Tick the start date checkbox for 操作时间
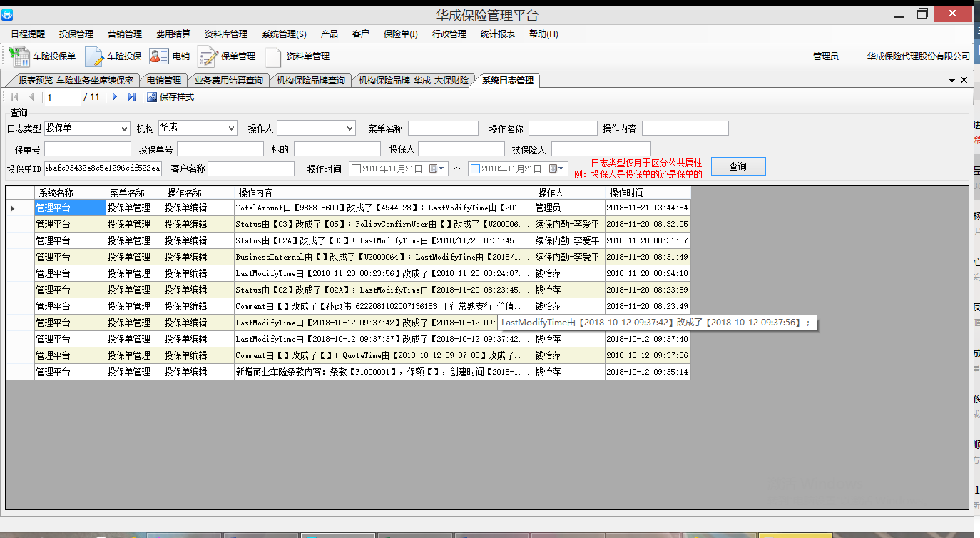The height and width of the screenshot is (538, 980). 356,169
